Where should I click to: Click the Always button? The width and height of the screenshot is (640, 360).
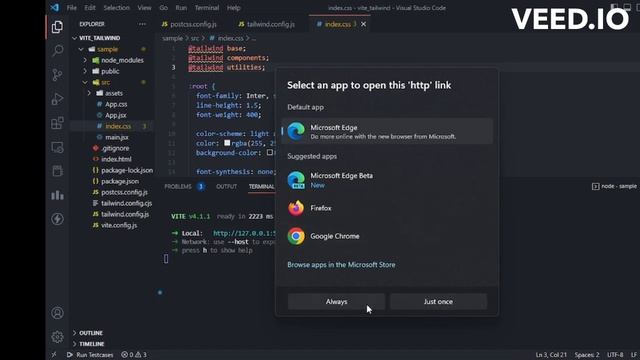(x=336, y=302)
